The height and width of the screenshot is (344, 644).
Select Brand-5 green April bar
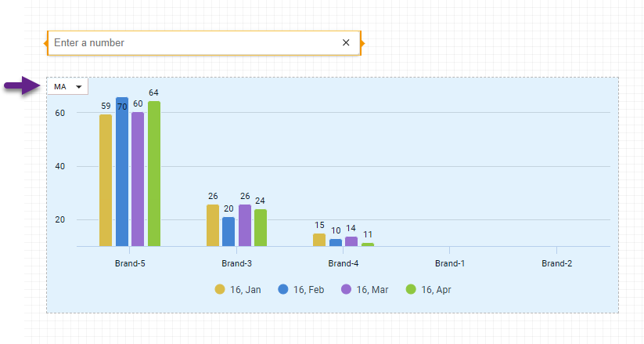coord(154,174)
